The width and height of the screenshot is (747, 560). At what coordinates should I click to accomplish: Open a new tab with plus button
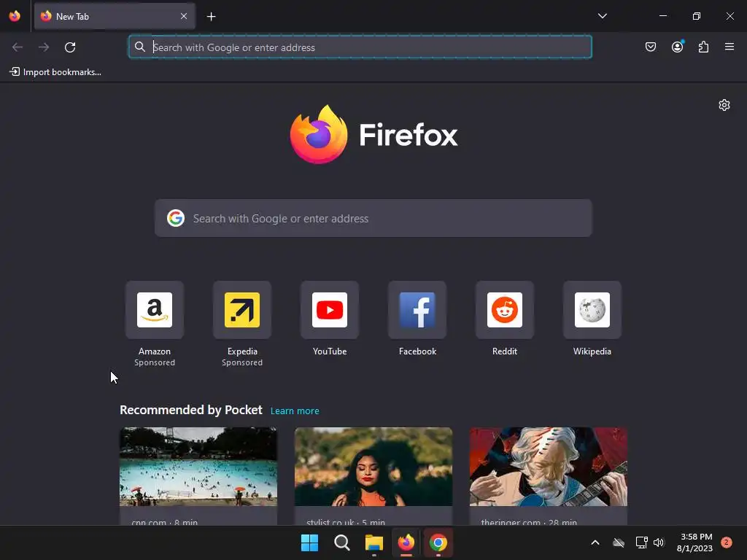click(x=211, y=17)
